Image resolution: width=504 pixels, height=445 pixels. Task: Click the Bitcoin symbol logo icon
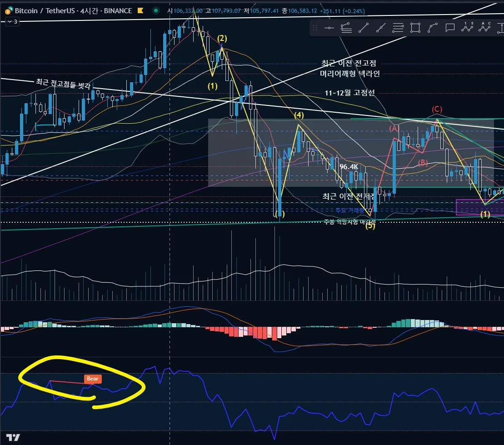coord(9,11)
